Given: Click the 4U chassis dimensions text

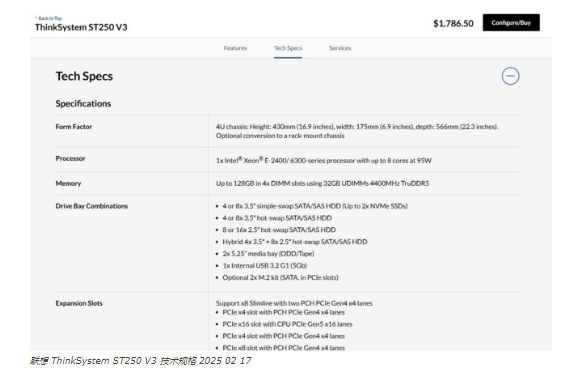Looking at the screenshot, I should [357, 126].
